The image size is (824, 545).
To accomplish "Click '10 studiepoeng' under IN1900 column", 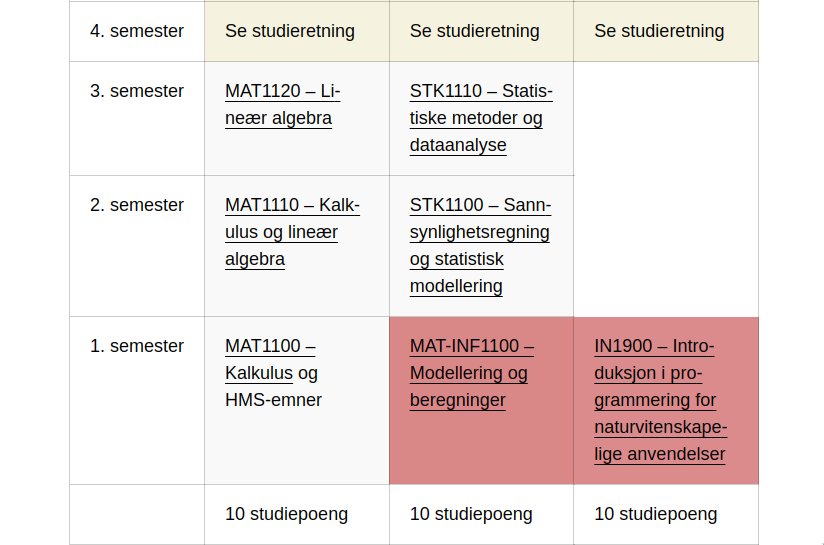I will click(655, 514).
